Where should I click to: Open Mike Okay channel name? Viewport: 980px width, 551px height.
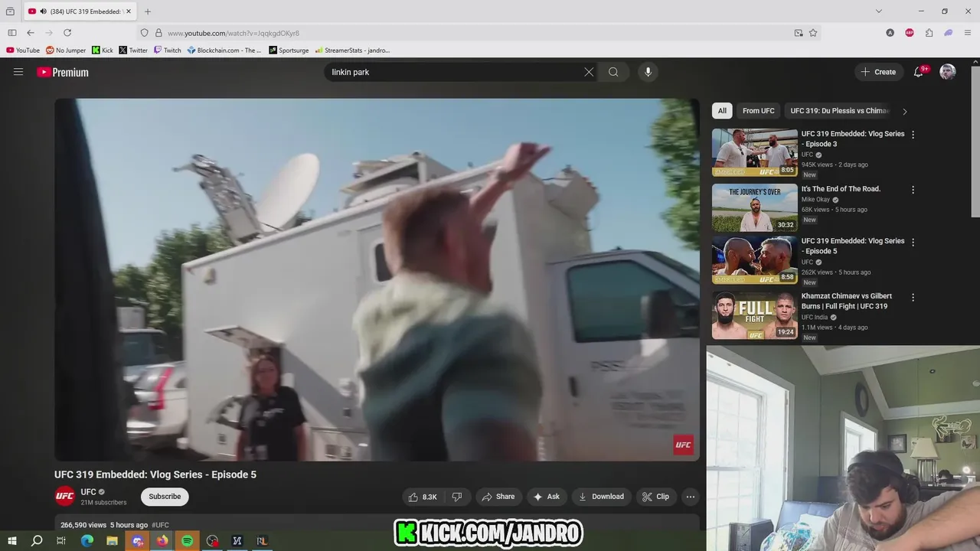pos(815,200)
